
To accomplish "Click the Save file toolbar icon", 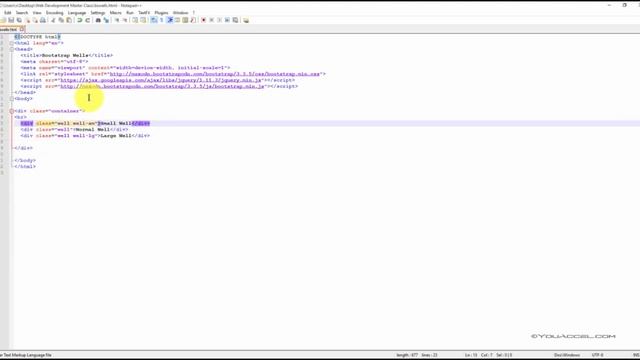I will [11, 20].
